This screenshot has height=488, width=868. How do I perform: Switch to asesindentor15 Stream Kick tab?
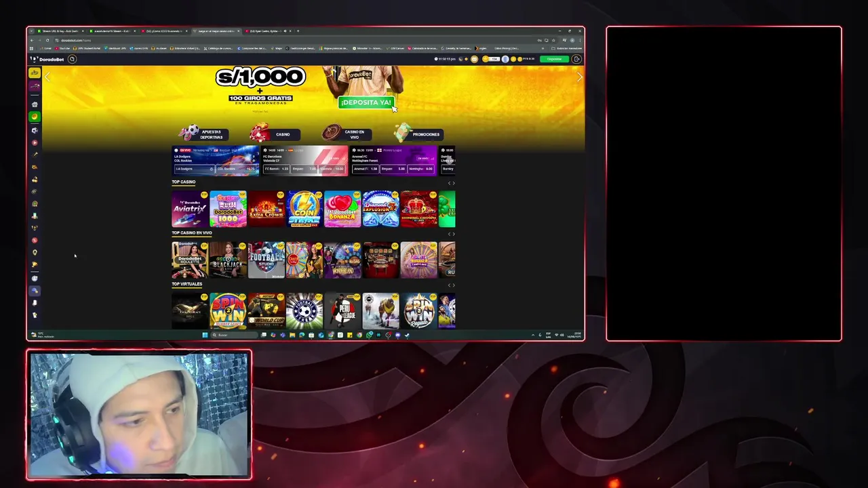point(111,31)
